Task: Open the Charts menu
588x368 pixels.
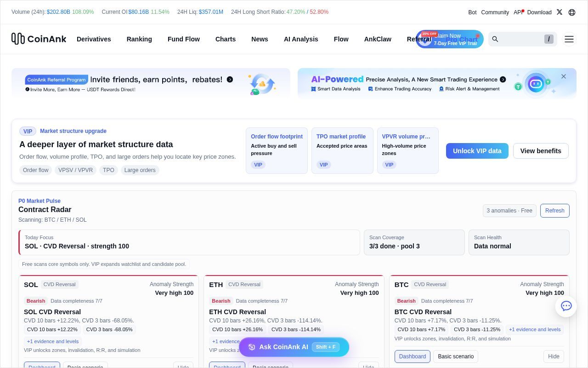Action: point(226,39)
